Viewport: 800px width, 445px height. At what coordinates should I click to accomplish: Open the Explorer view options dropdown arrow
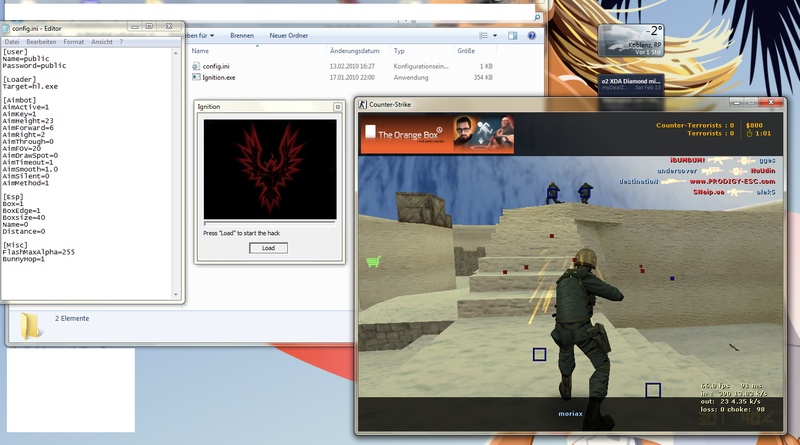click(x=495, y=36)
